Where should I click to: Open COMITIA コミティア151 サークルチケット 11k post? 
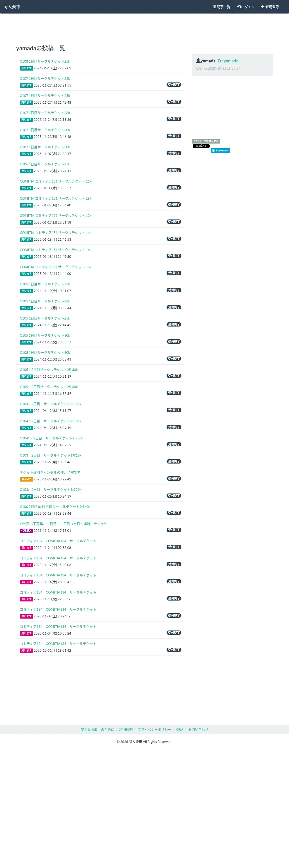click(56, 181)
